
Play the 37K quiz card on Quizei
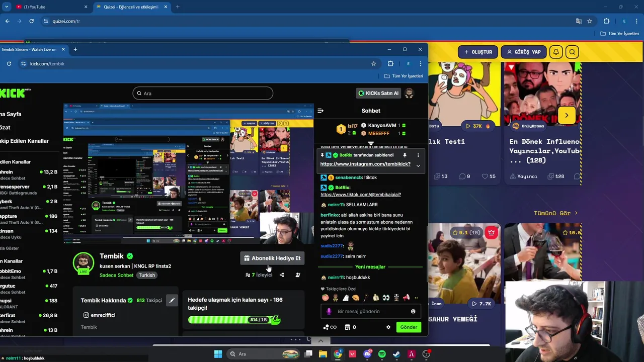pos(477,126)
